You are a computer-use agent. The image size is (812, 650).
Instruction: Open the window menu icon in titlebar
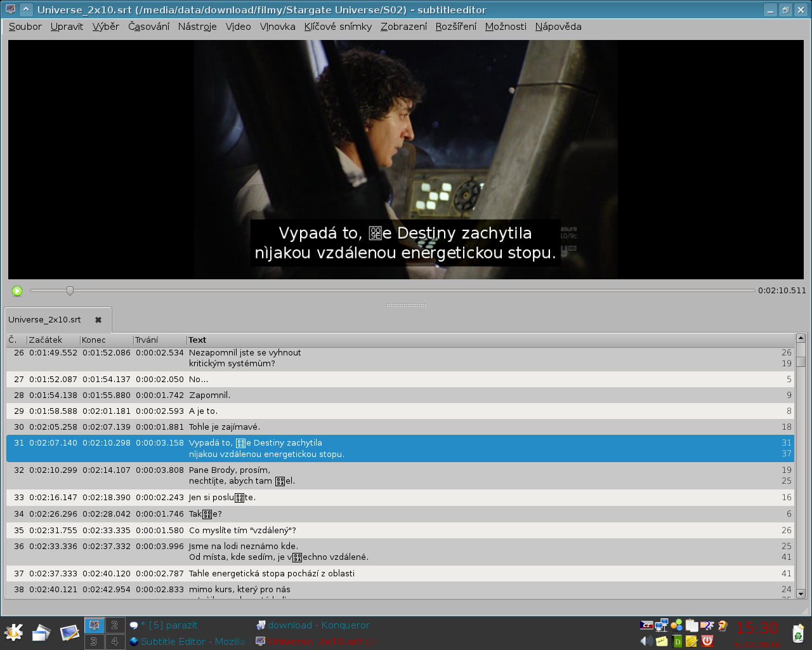(x=10, y=10)
